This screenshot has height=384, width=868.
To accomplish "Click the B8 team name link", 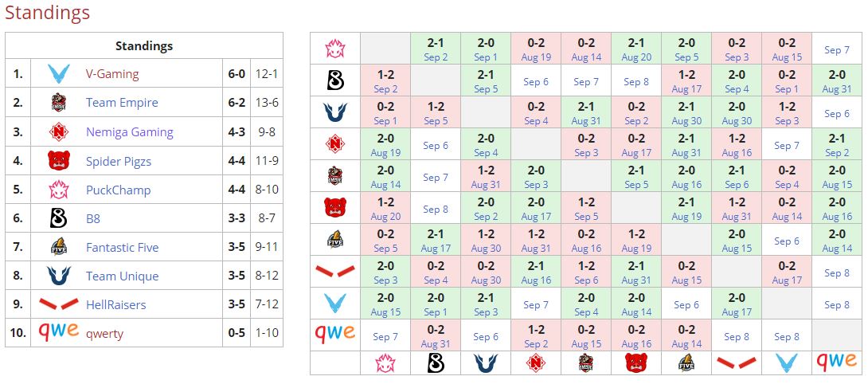I will click(x=93, y=218).
